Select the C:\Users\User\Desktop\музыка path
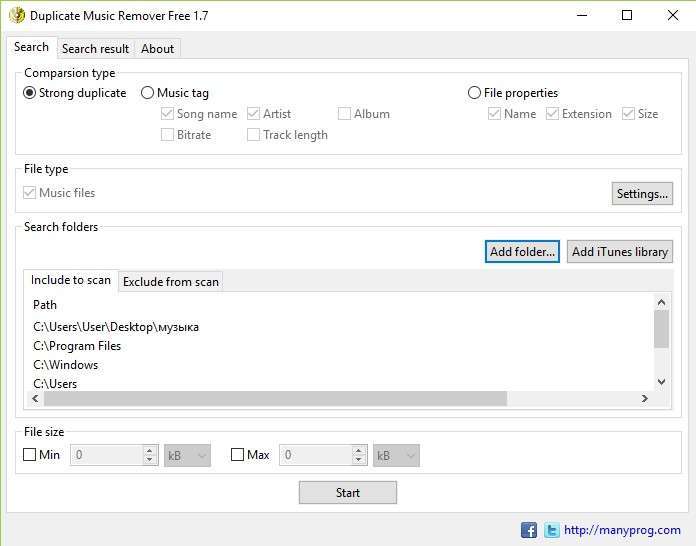Image resolution: width=696 pixels, height=546 pixels. (x=116, y=327)
